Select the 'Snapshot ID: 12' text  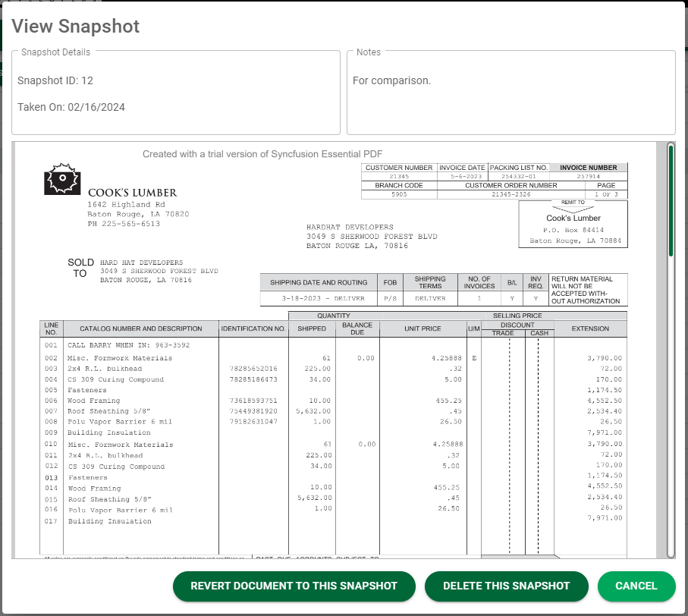[x=55, y=80]
